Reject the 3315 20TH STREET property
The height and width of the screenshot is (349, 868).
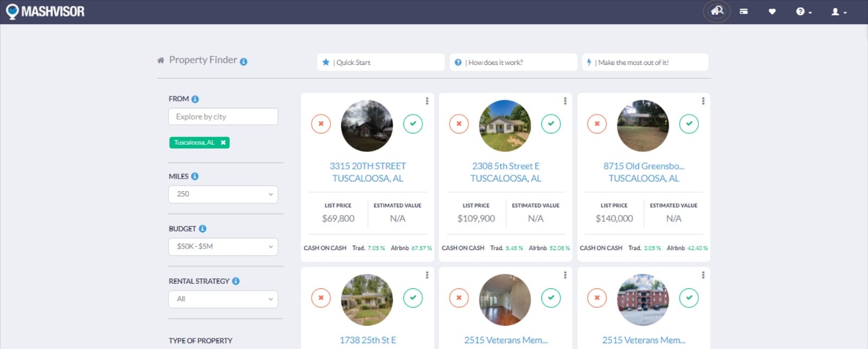pyautogui.click(x=321, y=124)
